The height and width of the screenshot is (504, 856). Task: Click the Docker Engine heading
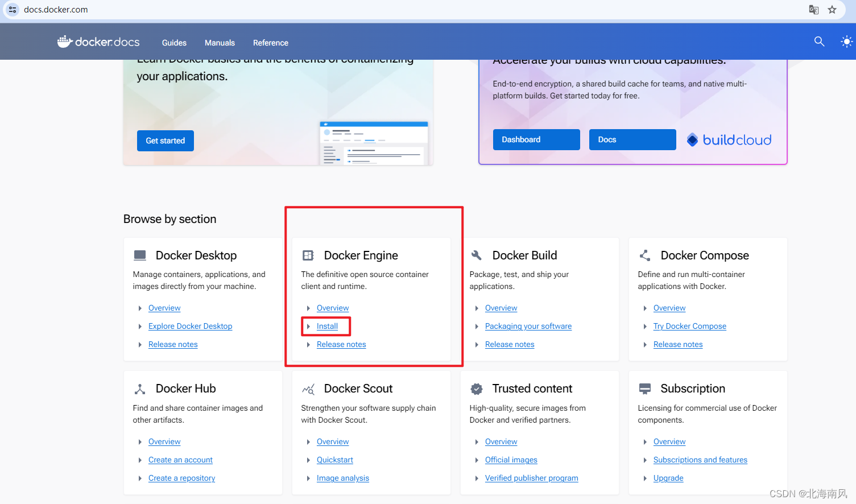(361, 255)
